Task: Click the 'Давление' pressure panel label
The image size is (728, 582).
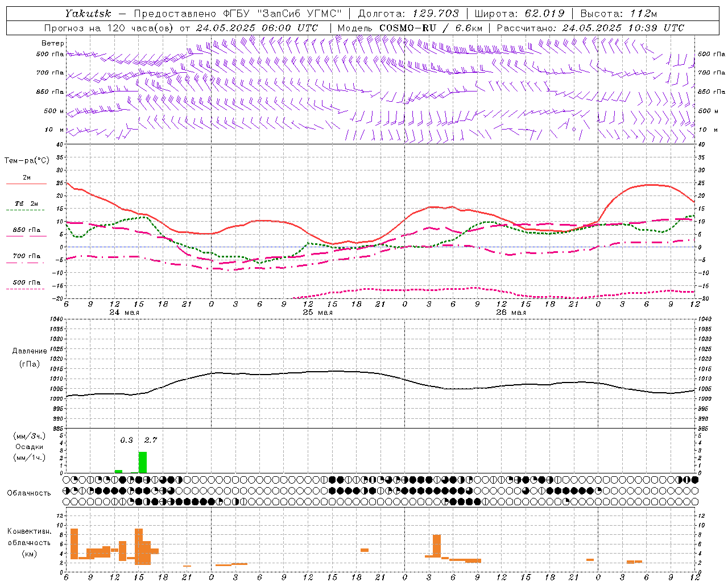Action: click(28, 351)
